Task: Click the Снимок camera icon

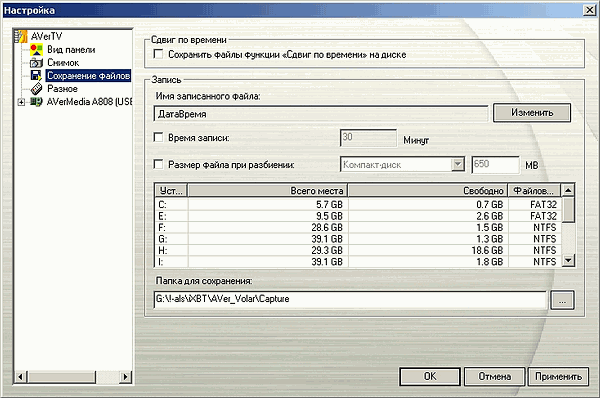Action: pyautogui.click(x=36, y=62)
